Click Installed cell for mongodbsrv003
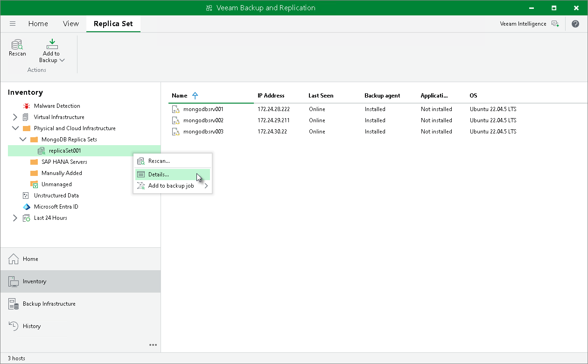The image size is (588, 364). tap(375, 132)
